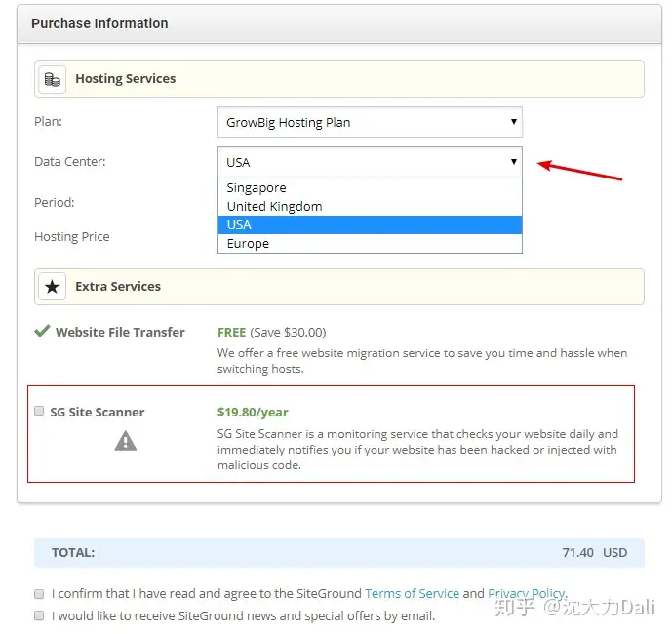Click the Extra Services star icon
The height and width of the screenshot is (634, 672).
[53, 287]
